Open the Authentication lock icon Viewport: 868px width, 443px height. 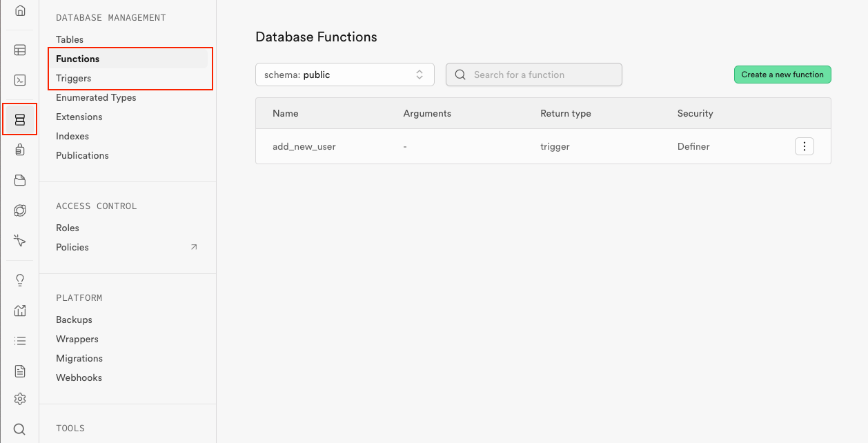pyautogui.click(x=20, y=150)
